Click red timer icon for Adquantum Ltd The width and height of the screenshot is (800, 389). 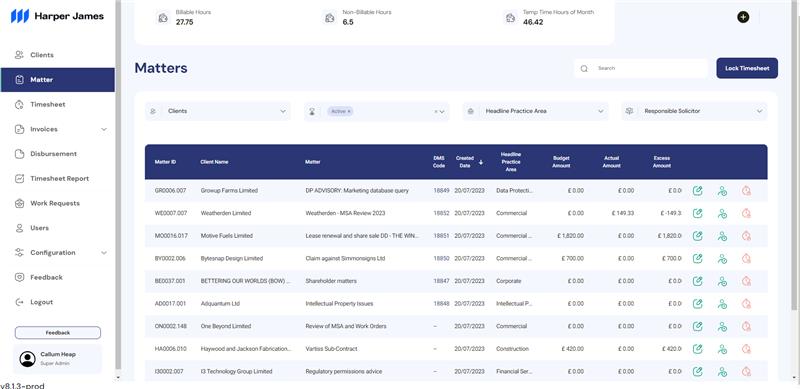coord(746,304)
